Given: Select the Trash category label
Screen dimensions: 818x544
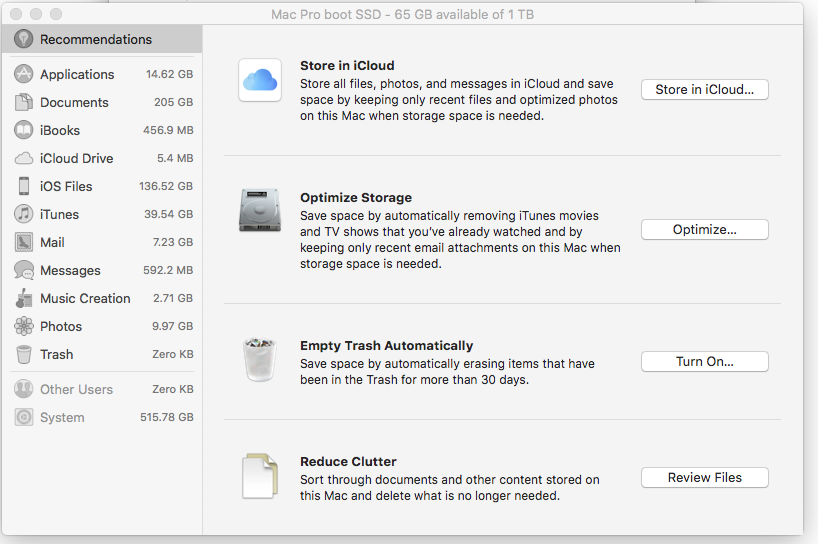Looking at the screenshot, I should coord(57,355).
